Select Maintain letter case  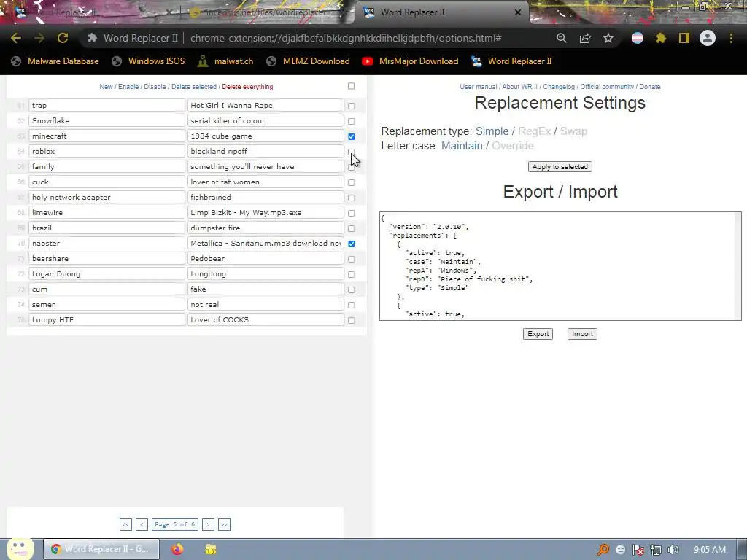point(462,146)
